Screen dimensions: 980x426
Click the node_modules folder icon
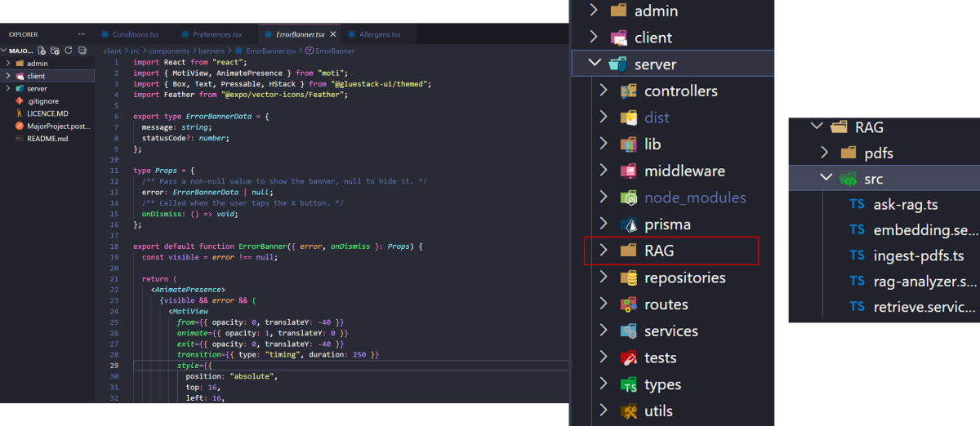[629, 197]
